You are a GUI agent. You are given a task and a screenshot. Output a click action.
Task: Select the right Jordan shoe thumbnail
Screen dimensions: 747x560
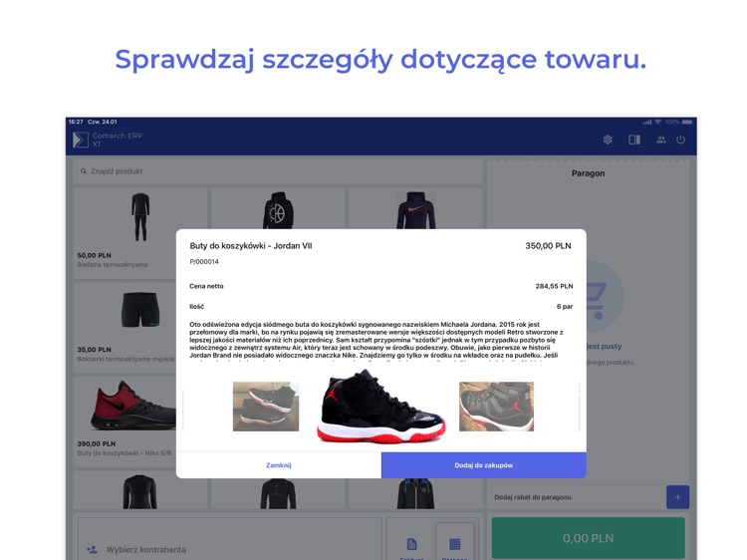[496, 407]
